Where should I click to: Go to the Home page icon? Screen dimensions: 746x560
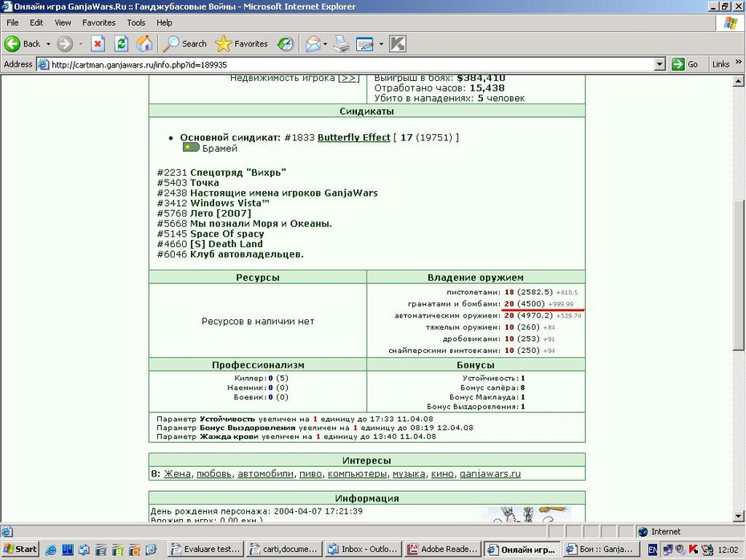pos(144,44)
